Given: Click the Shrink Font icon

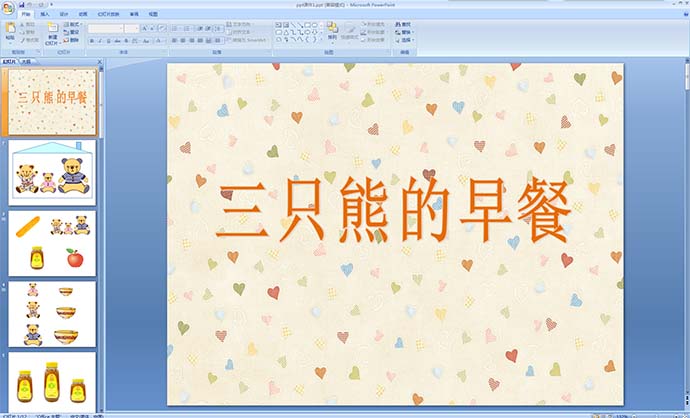Looking at the screenshot, I should click(x=151, y=29).
